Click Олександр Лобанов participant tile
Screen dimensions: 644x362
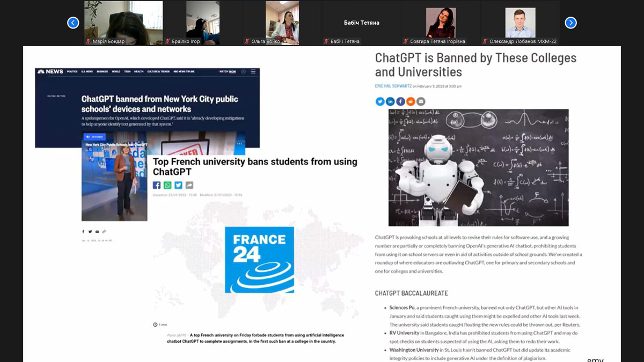pos(520,23)
